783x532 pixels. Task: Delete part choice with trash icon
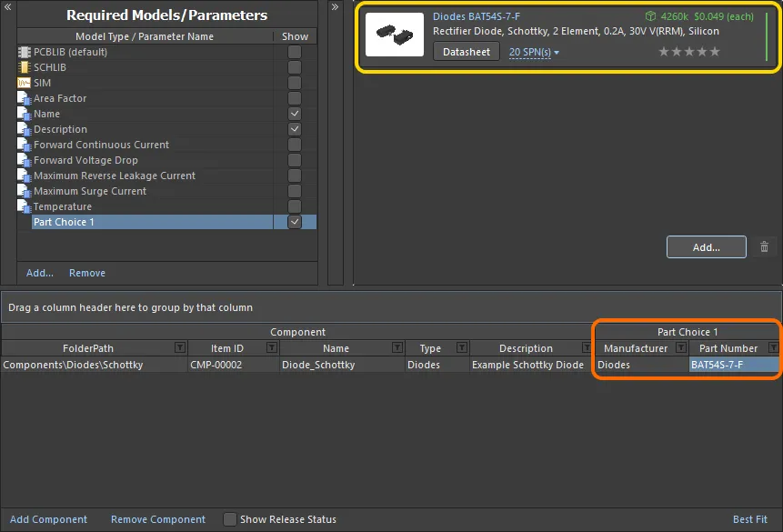(x=764, y=246)
